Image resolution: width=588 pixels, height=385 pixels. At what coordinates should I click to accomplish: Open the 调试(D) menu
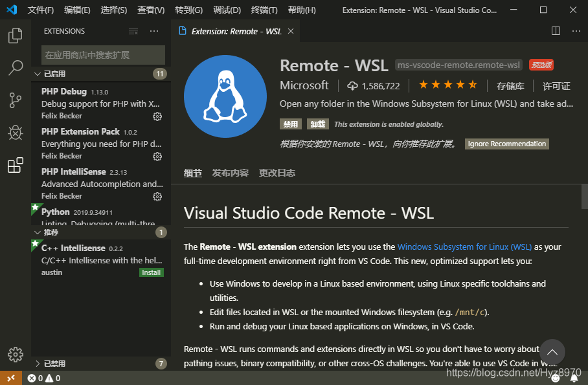click(227, 10)
